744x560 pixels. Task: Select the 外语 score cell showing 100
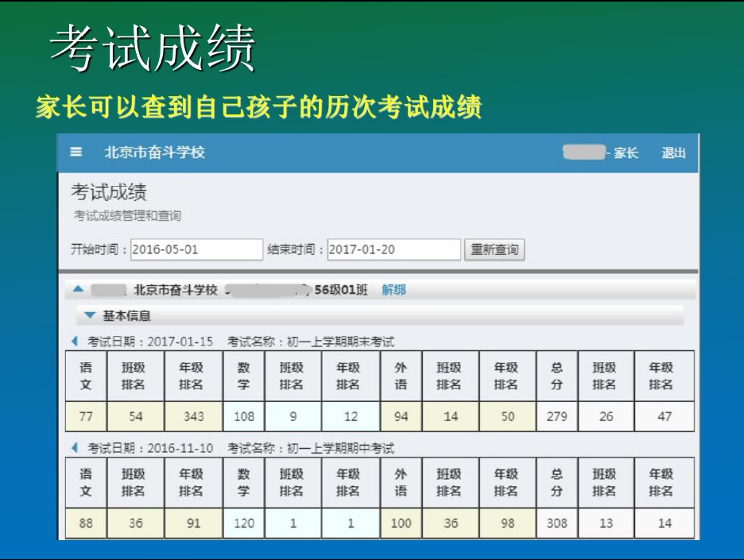(401, 523)
